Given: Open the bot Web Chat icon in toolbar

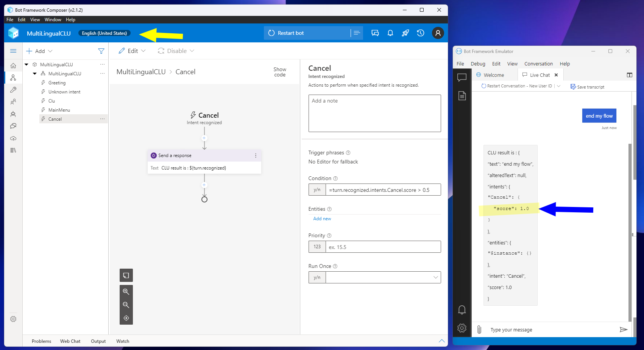Looking at the screenshot, I should [x=375, y=33].
